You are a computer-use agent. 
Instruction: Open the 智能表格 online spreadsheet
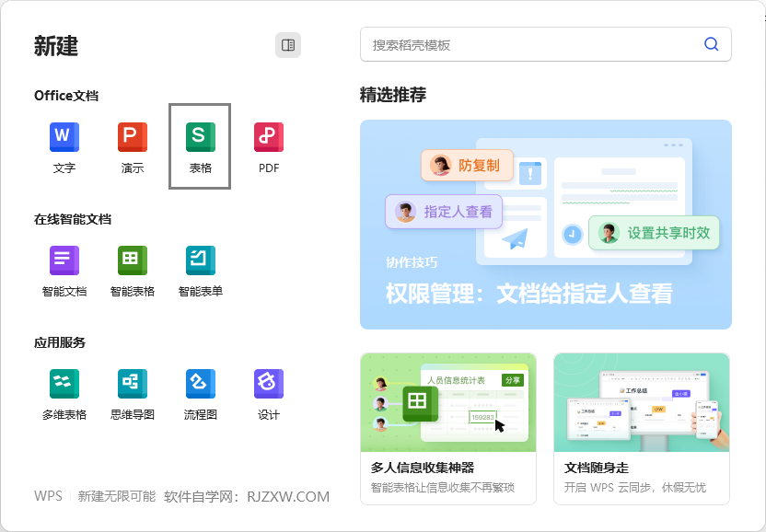coord(133,271)
